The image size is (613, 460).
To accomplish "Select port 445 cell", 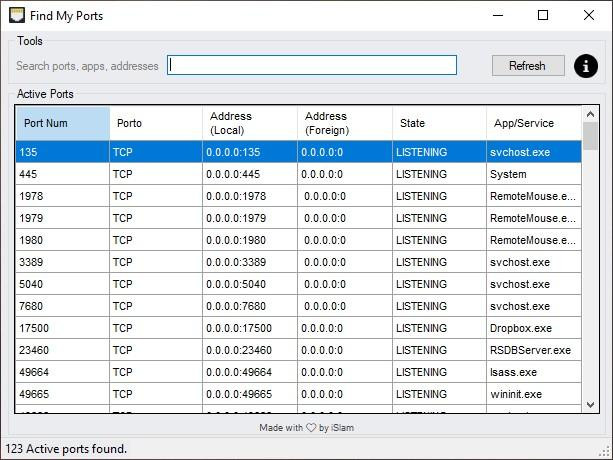I will point(63,174).
